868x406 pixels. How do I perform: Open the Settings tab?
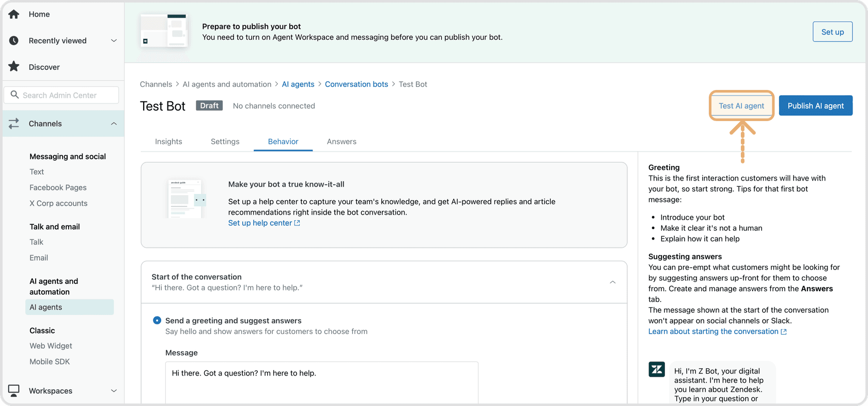pos(225,142)
